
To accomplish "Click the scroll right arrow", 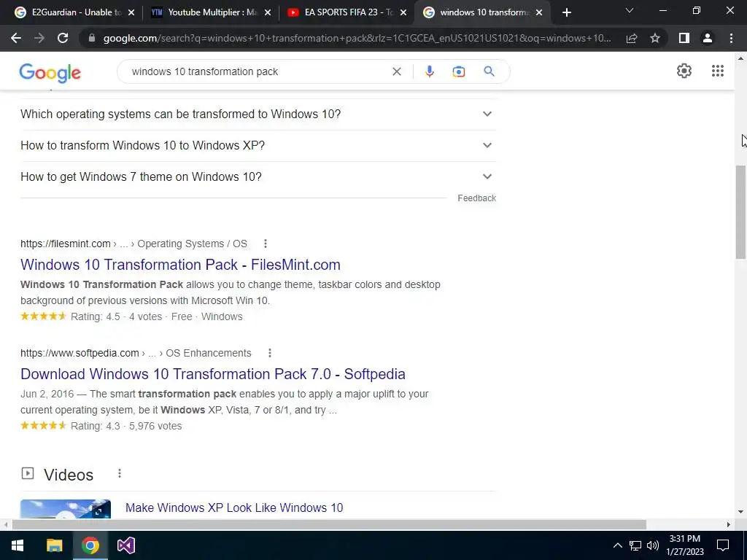I will click(729, 524).
